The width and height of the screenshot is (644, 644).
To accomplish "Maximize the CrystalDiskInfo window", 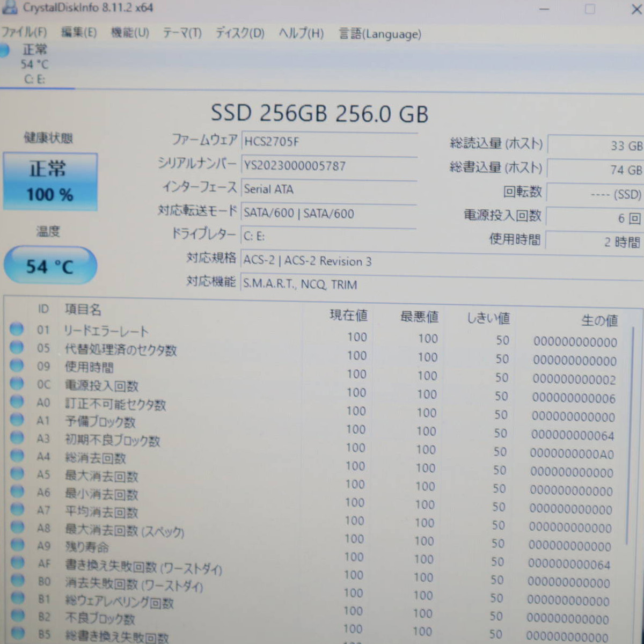I will coord(590,9).
